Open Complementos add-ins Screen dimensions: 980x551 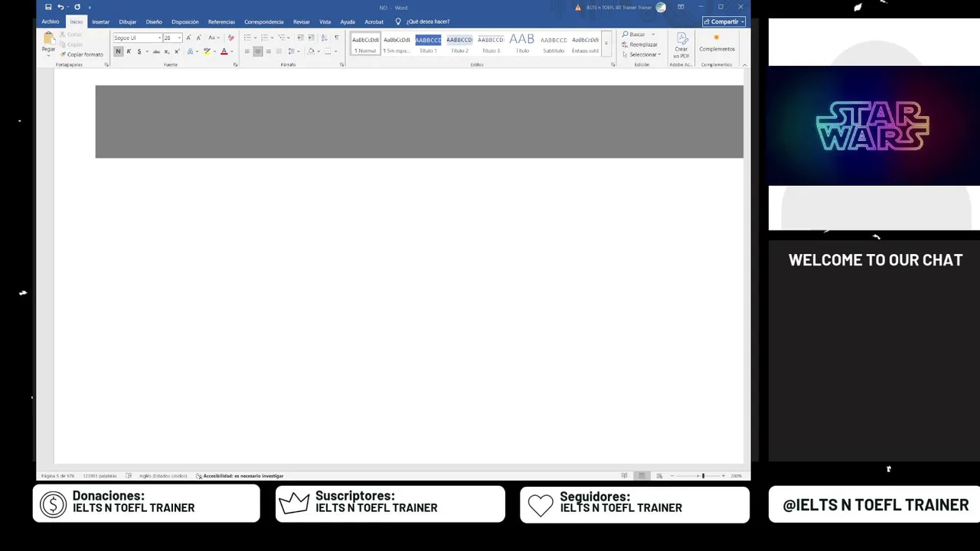click(x=717, y=43)
